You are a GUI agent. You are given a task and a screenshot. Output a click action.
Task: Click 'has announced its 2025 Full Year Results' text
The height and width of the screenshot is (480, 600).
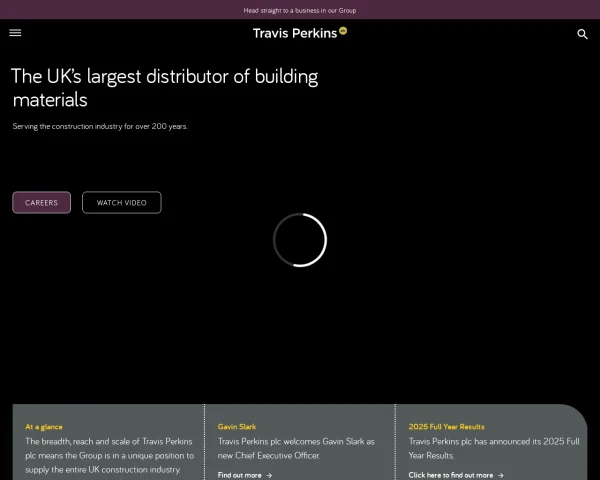[x=494, y=448]
